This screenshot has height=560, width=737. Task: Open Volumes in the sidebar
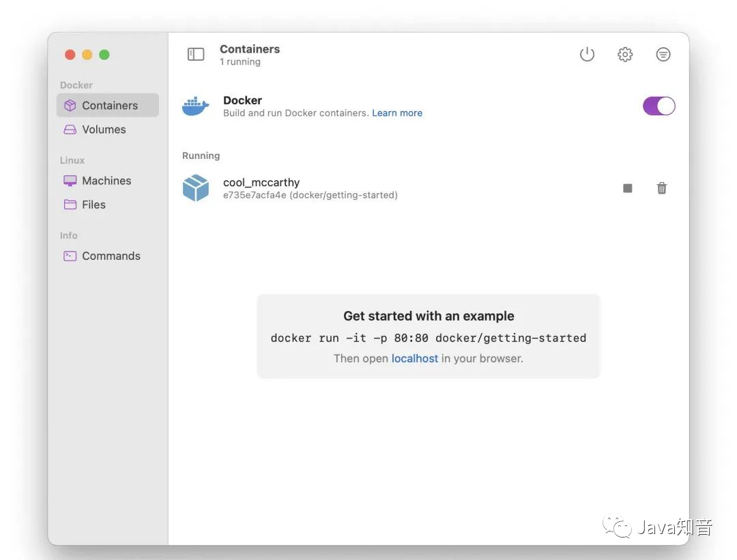[103, 130]
